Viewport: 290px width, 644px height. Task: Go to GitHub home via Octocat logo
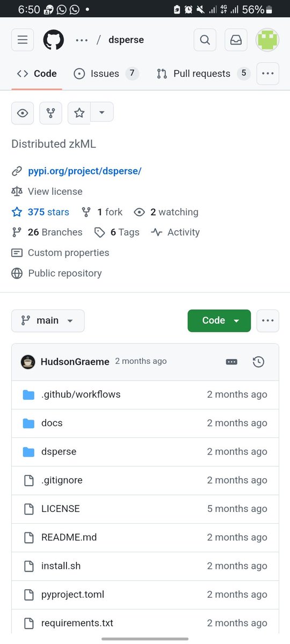pos(54,40)
